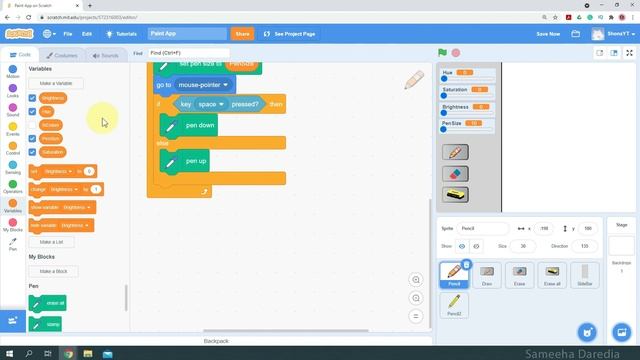The image size is (640, 360).
Task: Click the Add Extension button
Action: point(13,321)
